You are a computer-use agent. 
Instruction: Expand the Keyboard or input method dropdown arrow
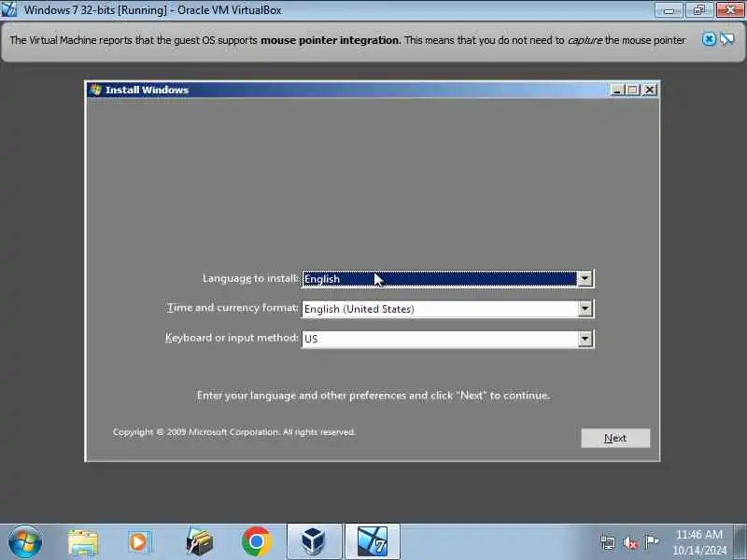pos(585,339)
